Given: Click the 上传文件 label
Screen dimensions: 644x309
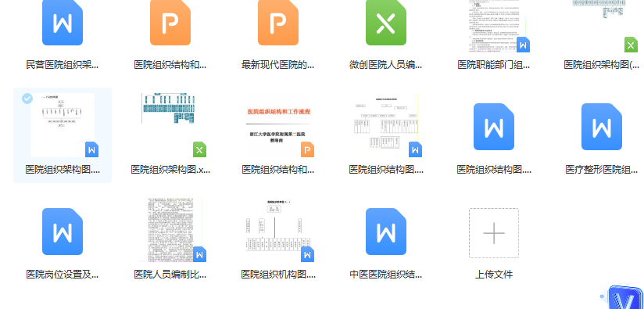Looking at the screenshot, I should pos(494,275).
